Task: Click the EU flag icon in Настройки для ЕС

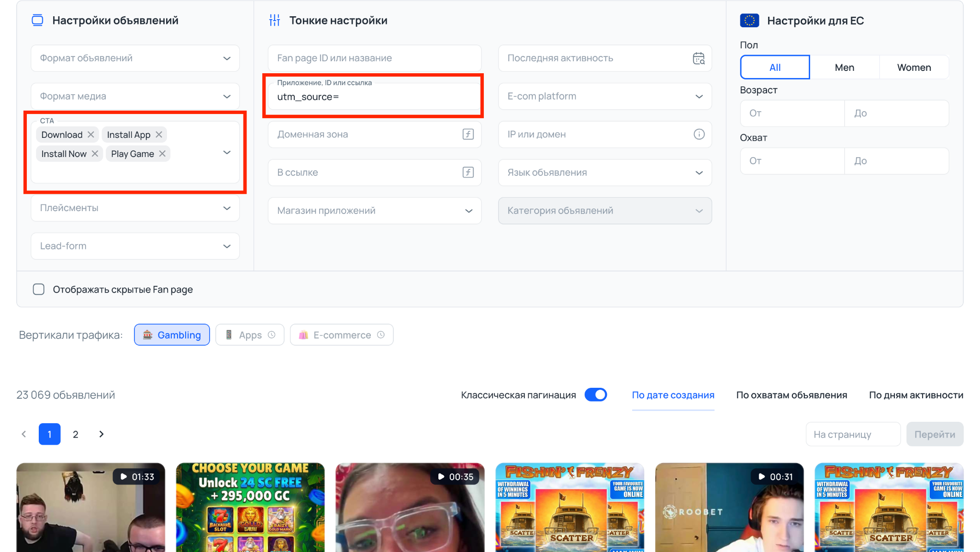Action: (750, 20)
